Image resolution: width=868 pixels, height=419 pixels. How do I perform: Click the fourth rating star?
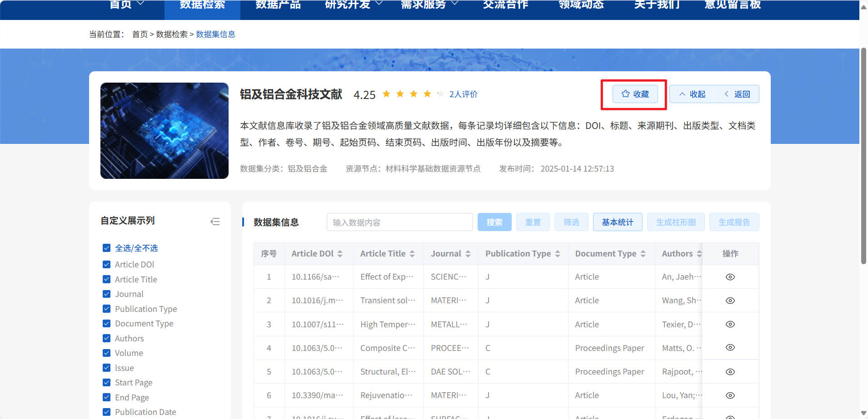pyautogui.click(x=427, y=94)
